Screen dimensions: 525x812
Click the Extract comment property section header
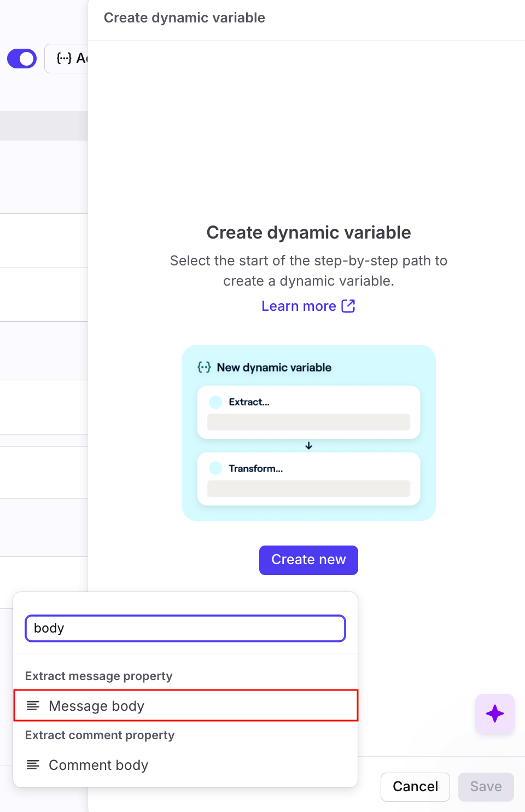100,735
